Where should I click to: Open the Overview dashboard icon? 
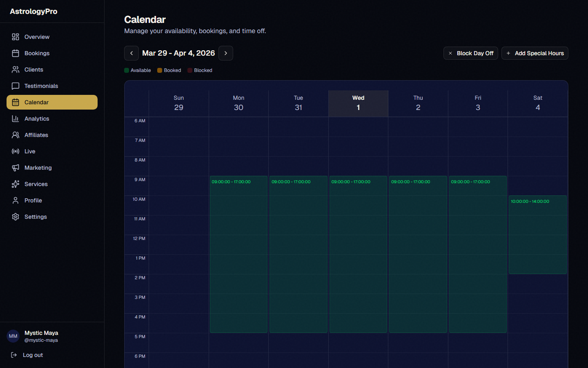click(16, 37)
